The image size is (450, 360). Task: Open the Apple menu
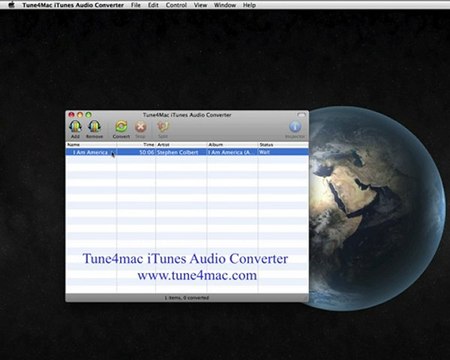click(x=11, y=5)
